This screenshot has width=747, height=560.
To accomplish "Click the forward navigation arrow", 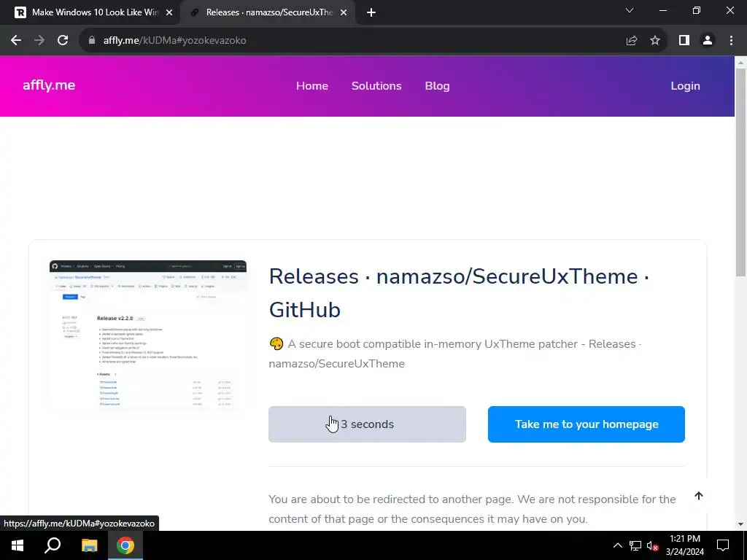I will pos(39,41).
